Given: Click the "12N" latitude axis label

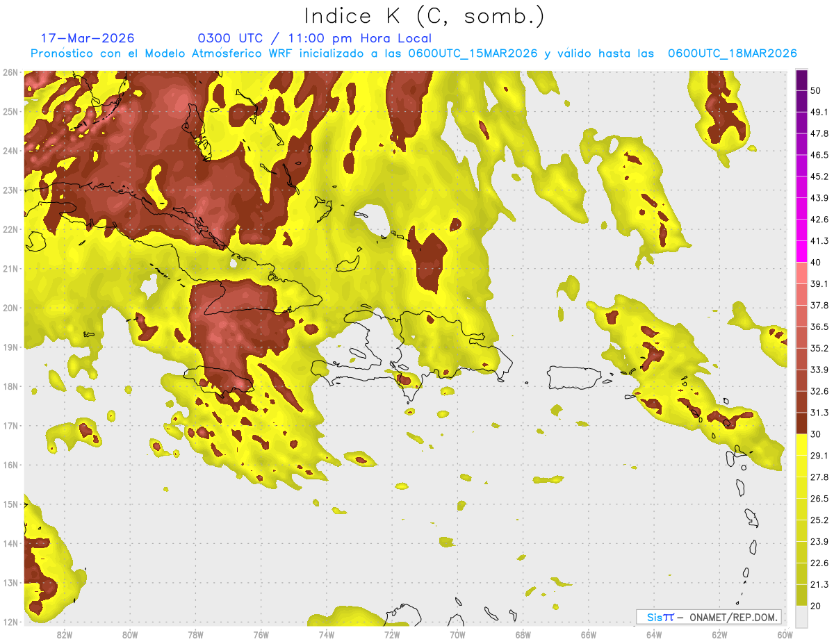Looking at the screenshot, I should coord(11,622).
